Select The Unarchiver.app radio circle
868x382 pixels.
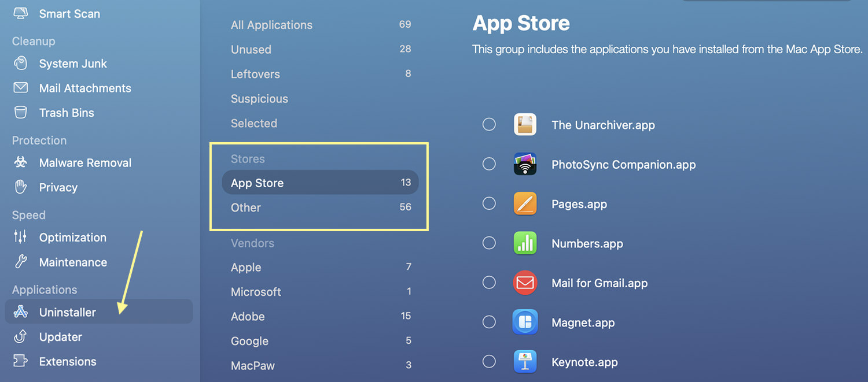489,125
